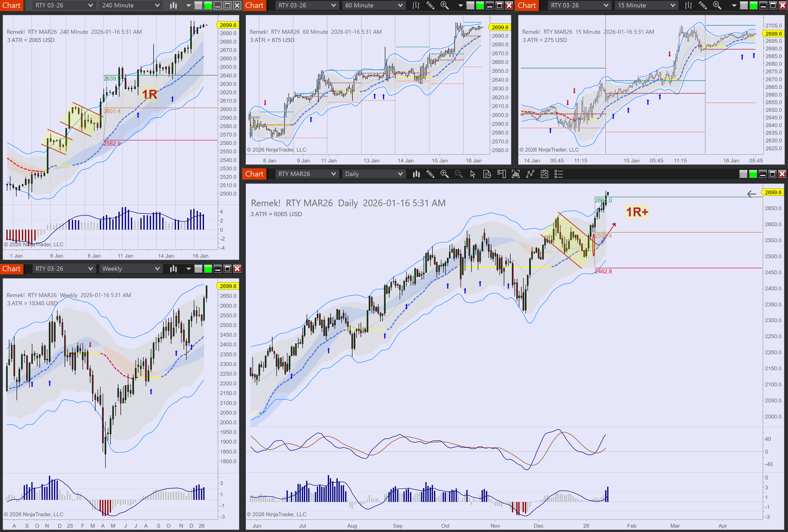Toggle green link button on Weekly chart
The image size is (788, 532).
pos(208,269)
